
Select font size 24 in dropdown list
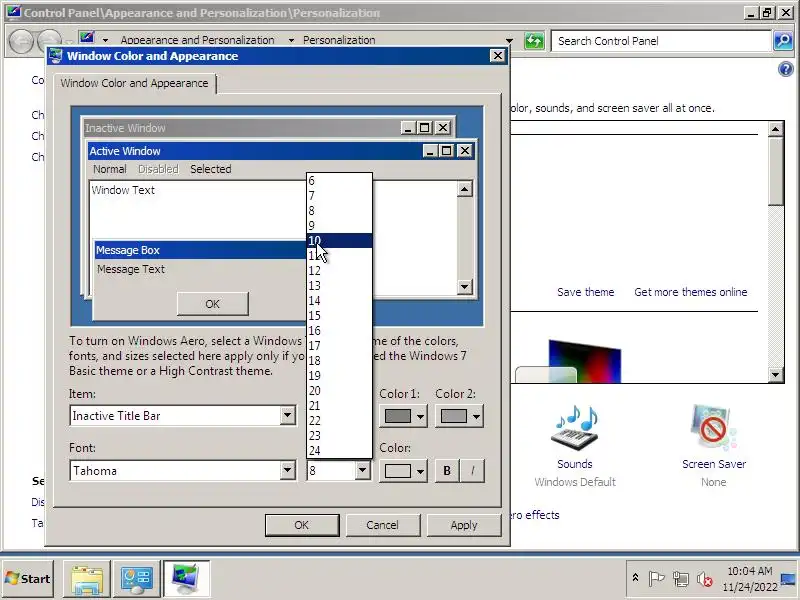click(339, 451)
